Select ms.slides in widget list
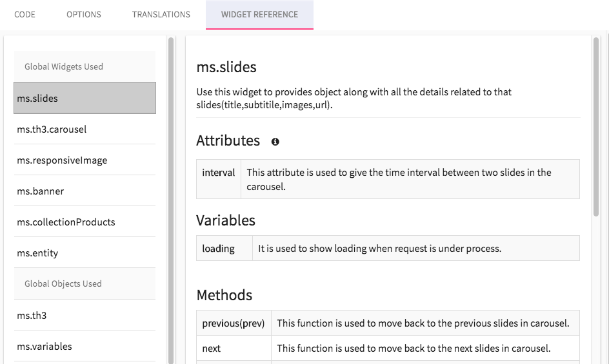 (85, 98)
